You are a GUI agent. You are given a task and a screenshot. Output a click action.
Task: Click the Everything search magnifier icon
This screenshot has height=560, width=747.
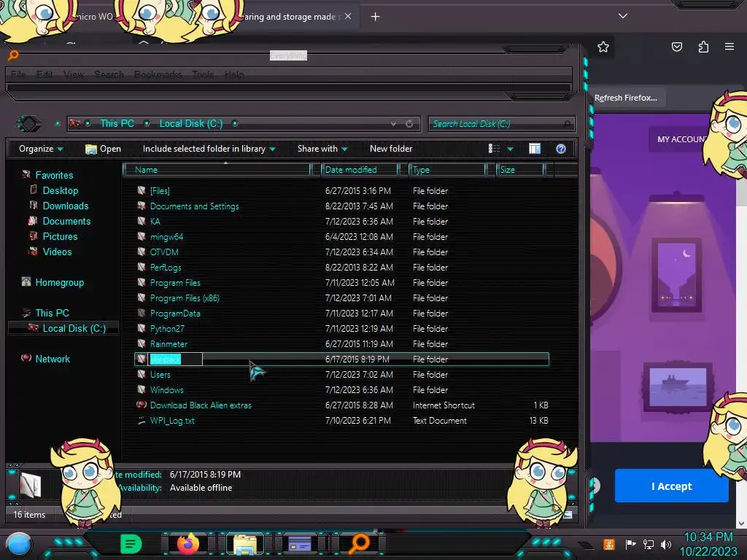(x=13, y=55)
